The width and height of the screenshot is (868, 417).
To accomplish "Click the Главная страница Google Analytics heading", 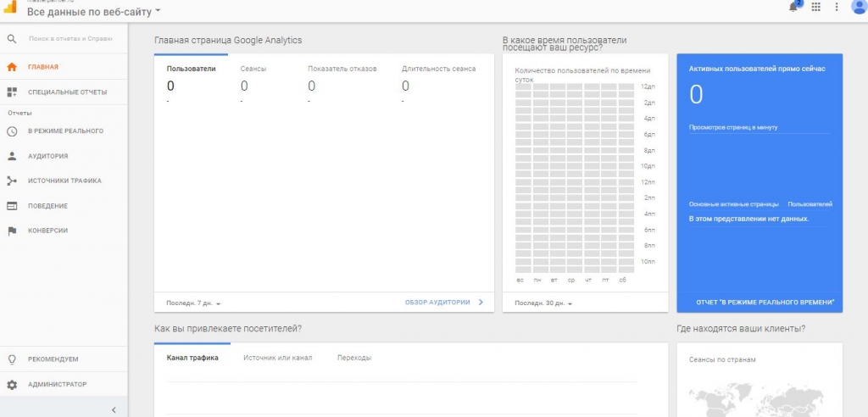I will coord(228,41).
